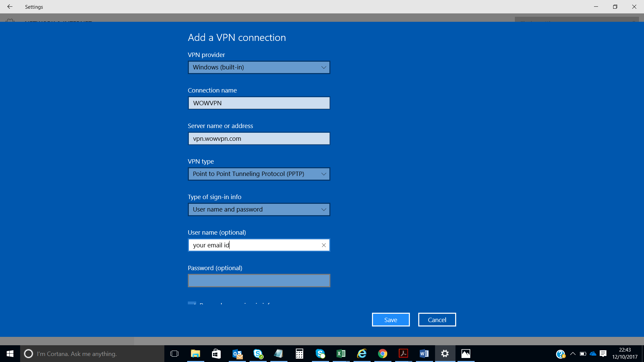The width and height of the screenshot is (644, 362).
Task: Expand the VPN type dropdown showing PPTP
Action: tap(259, 174)
